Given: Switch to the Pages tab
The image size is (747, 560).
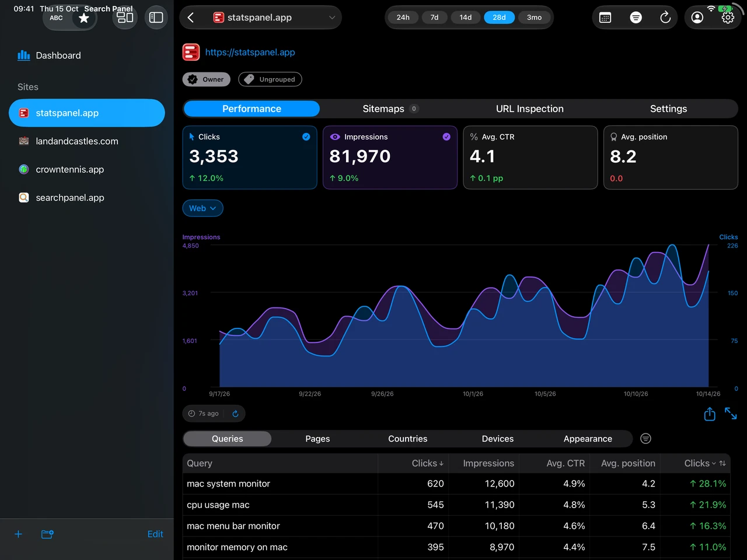Looking at the screenshot, I should click(x=317, y=439).
